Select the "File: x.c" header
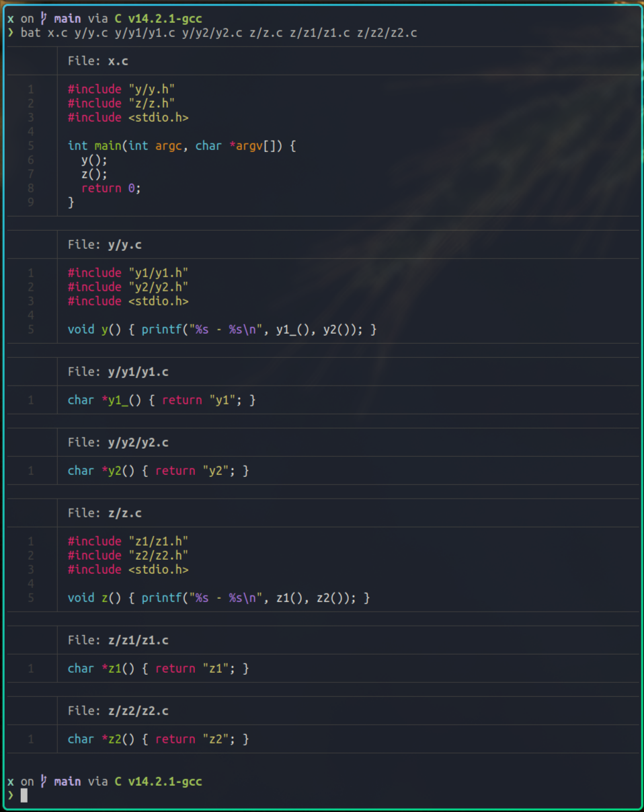 (x=98, y=61)
